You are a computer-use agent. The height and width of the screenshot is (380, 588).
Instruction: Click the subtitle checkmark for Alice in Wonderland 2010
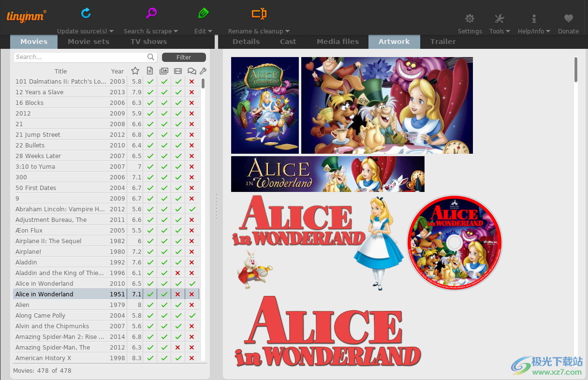click(192, 284)
